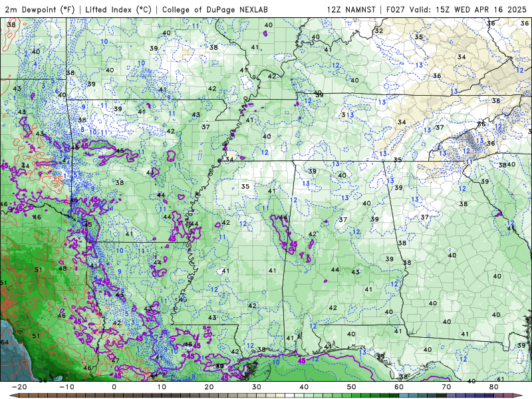Click the teal colorbar segment beneath 60
This screenshot has width=532, height=399.
click(404, 395)
